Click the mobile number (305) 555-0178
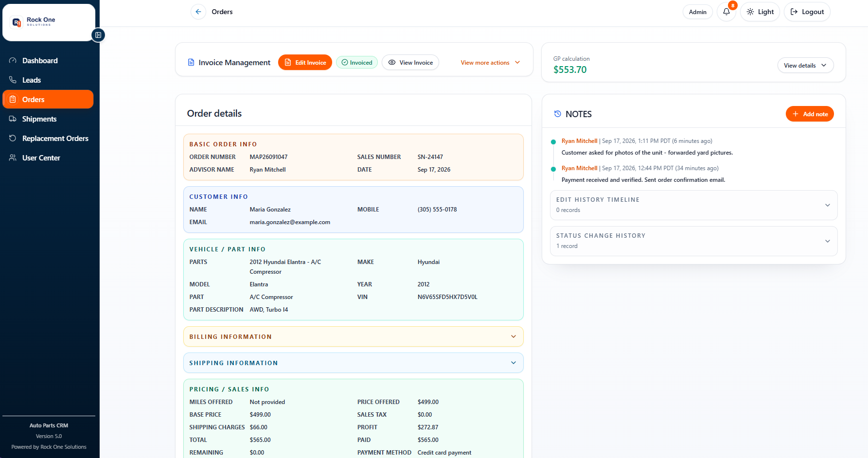 437,210
